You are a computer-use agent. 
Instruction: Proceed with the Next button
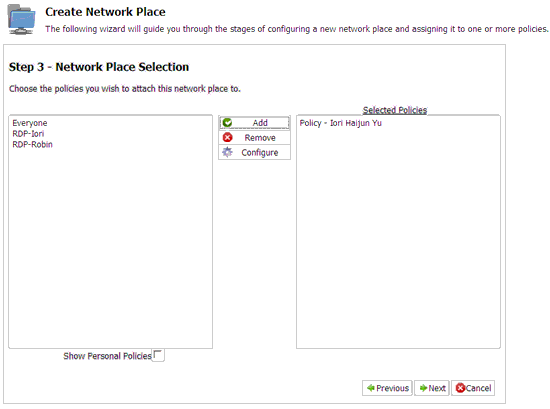click(432, 388)
